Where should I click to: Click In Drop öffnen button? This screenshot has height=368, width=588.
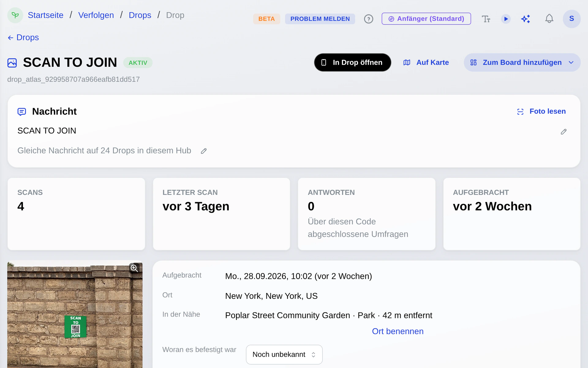tap(352, 63)
